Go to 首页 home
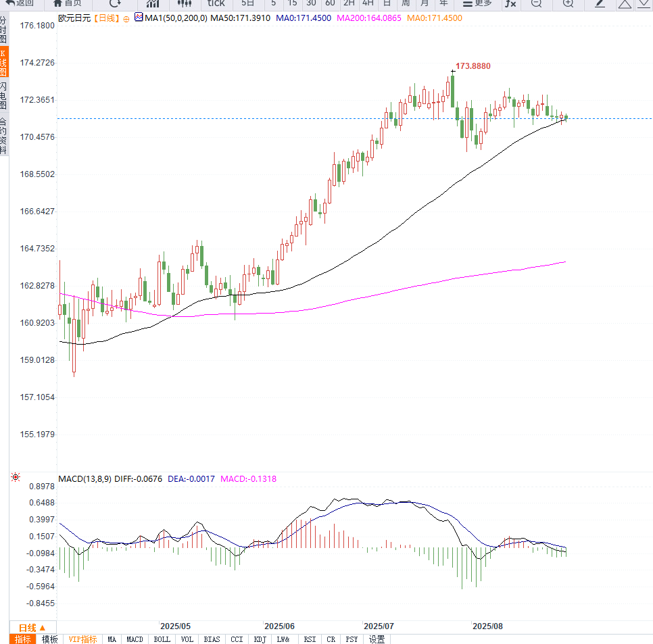Screen dimensions: 653x644 coord(68,3)
